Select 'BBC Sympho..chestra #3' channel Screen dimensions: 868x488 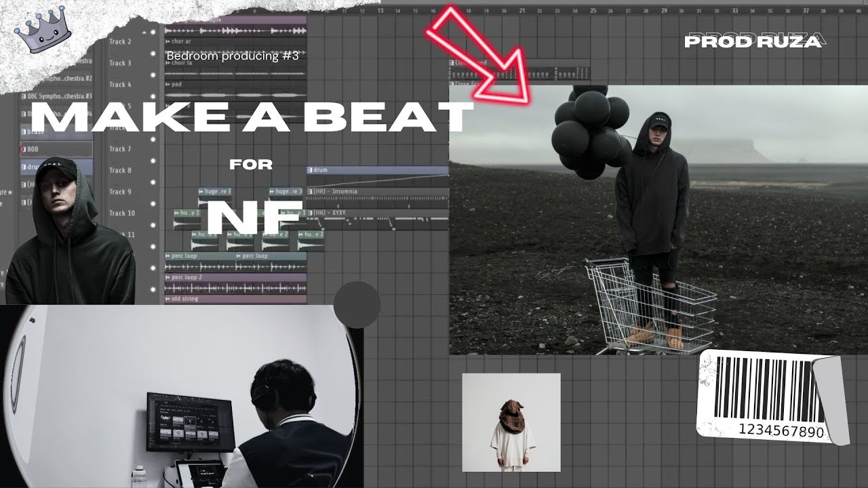[57, 96]
